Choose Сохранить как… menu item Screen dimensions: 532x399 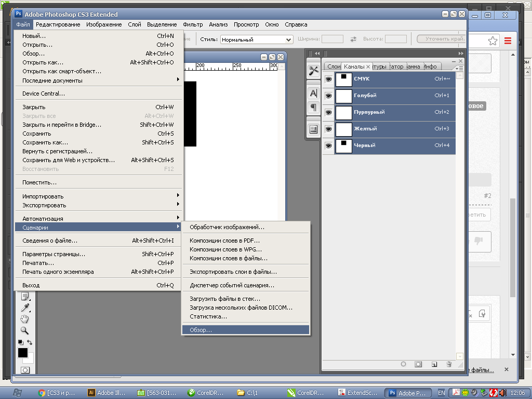coord(98,142)
